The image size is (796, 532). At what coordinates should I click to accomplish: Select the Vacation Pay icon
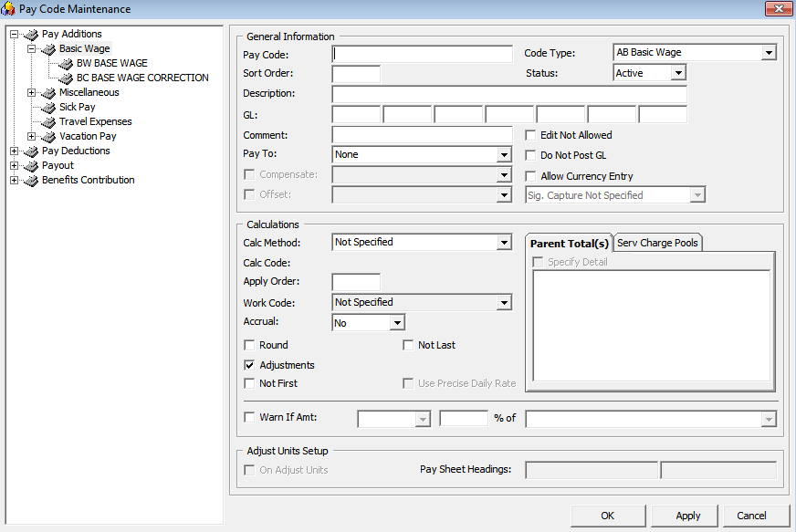pos(48,136)
